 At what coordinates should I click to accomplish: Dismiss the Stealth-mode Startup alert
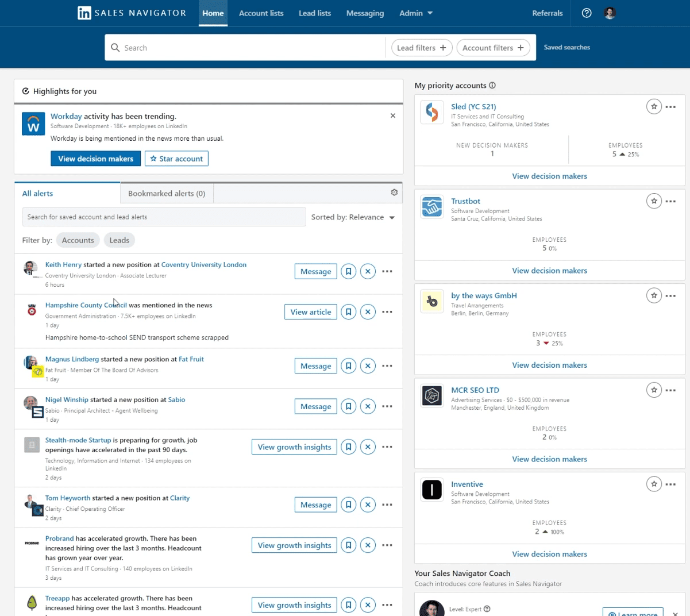[x=368, y=447]
